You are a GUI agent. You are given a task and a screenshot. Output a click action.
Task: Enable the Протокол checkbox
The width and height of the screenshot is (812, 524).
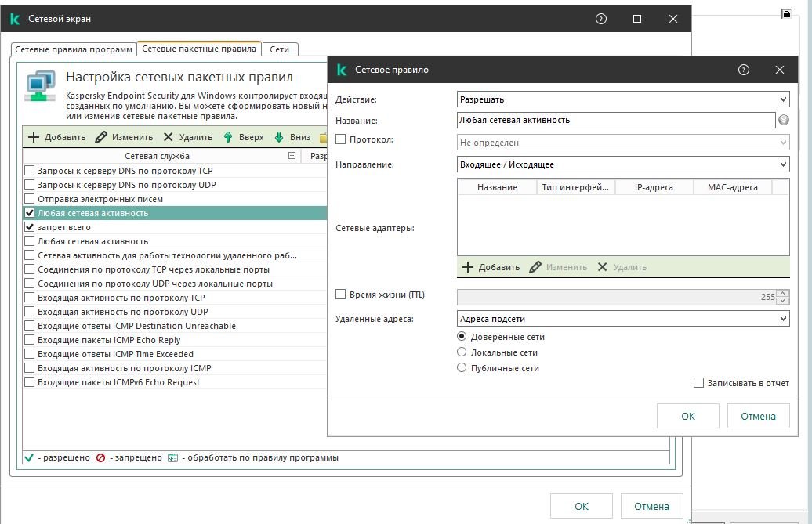coord(341,139)
